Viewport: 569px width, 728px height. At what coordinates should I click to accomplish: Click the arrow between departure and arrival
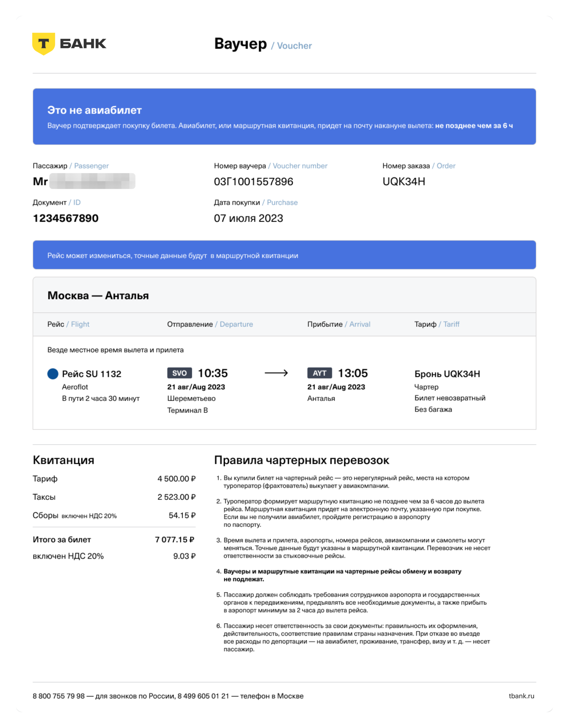click(x=276, y=373)
